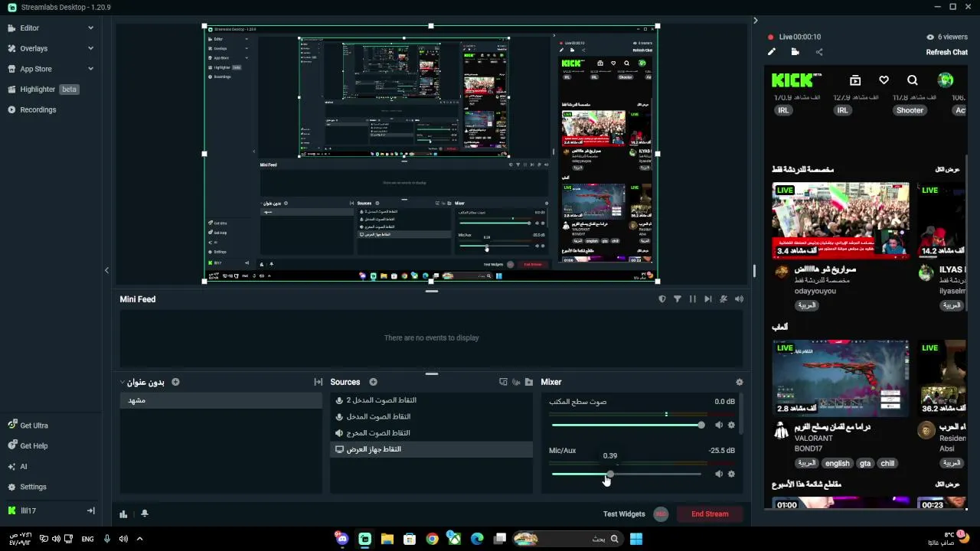Edit stream info with pencil icon

click(772, 52)
